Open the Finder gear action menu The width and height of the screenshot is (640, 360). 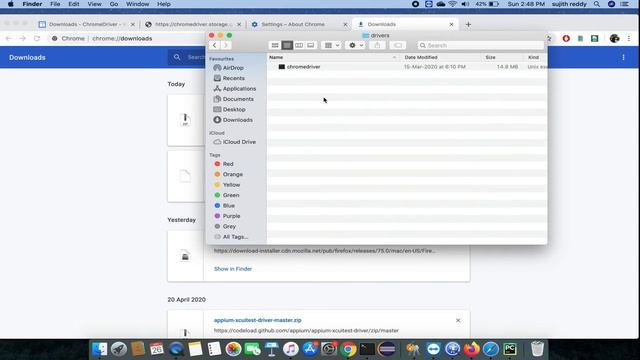pos(356,45)
